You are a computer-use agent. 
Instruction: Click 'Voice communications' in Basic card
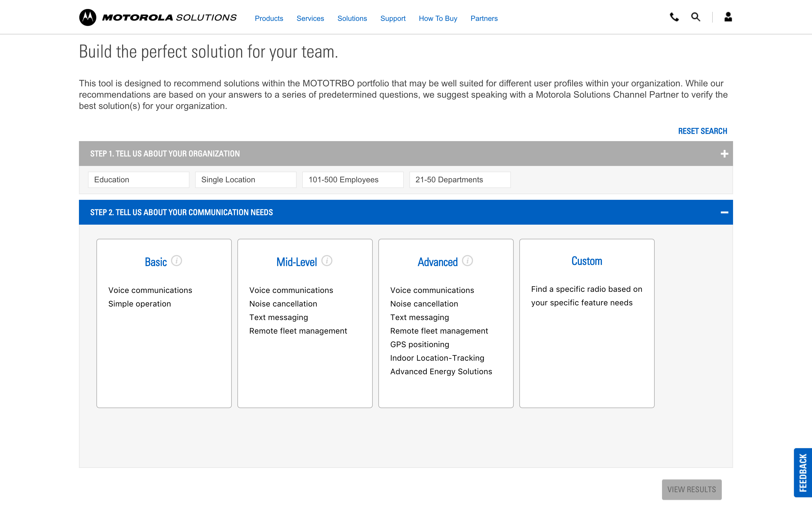(x=150, y=290)
